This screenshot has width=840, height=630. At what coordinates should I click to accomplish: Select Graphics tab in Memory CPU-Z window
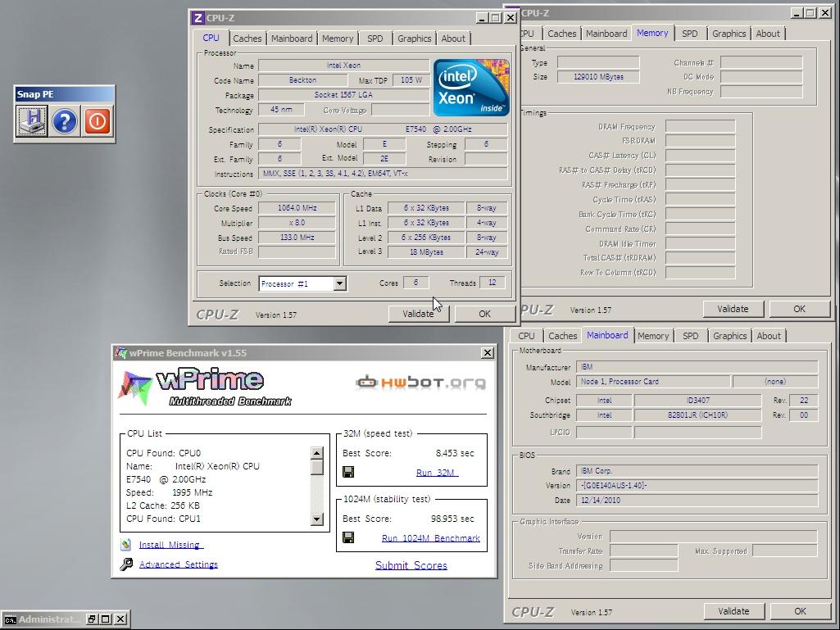[x=729, y=34]
